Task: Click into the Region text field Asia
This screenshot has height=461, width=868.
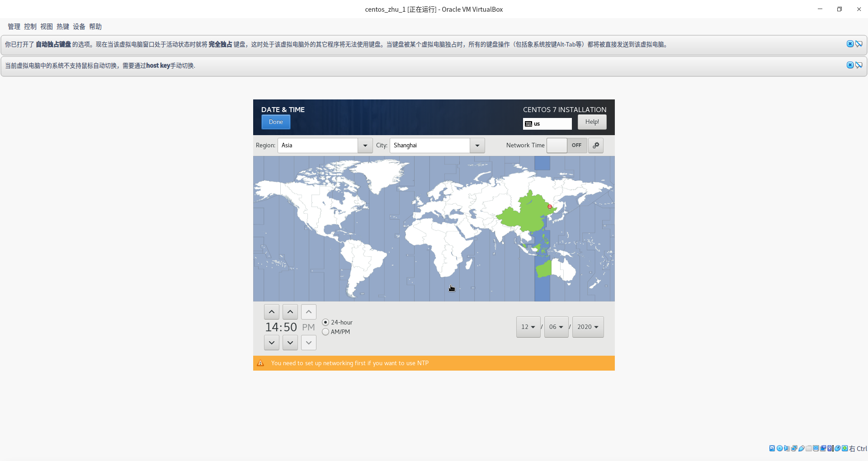Action: pyautogui.click(x=318, y=146)
